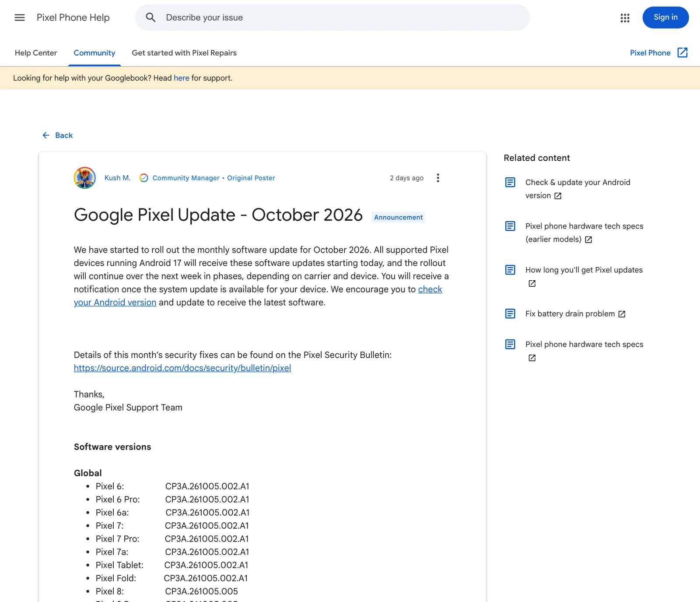Screen dimensions: 700x602
Task: Switch to the Help Center tab
Action: (x=36, y=53)
